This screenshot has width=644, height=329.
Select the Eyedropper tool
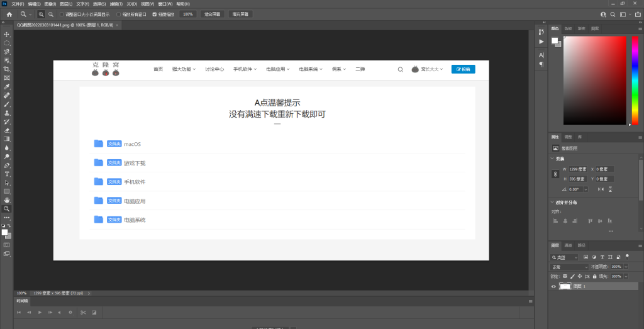coord(6,87)
